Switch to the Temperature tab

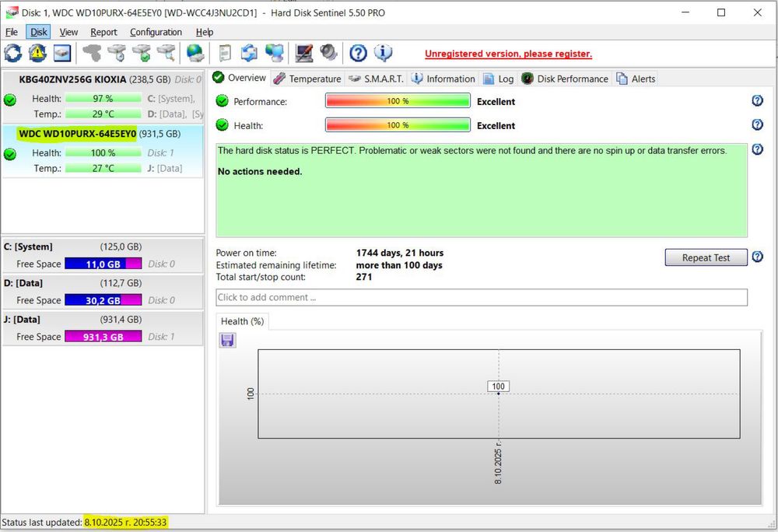(x=307, y=79)
